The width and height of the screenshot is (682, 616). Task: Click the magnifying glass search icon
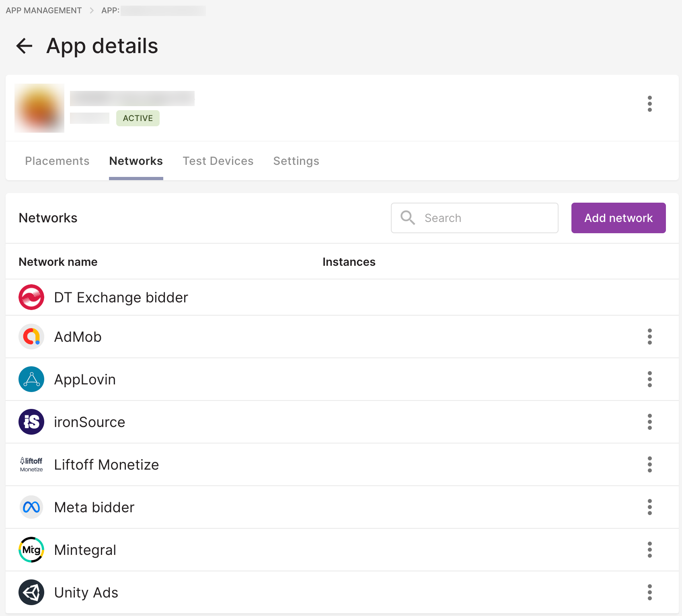[x=408, y=218]
